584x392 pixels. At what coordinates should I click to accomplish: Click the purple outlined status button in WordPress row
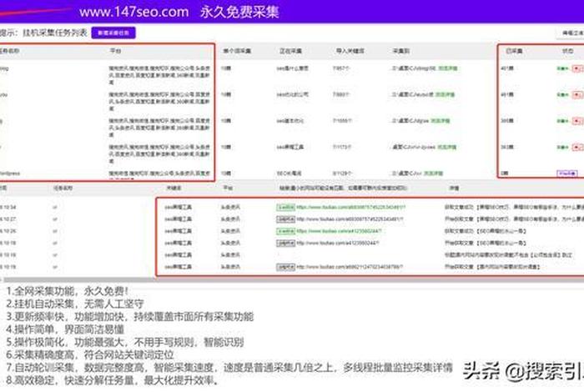pos(566,173)
